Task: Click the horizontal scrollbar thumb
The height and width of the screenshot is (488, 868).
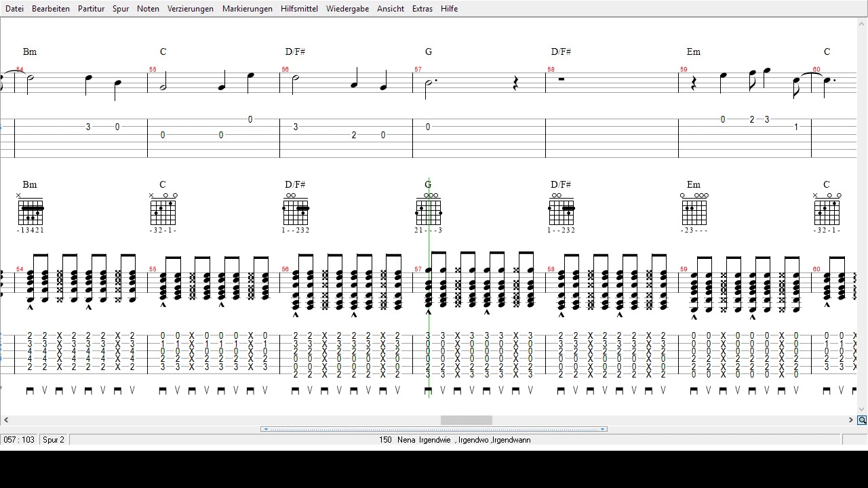Action: 467,420
